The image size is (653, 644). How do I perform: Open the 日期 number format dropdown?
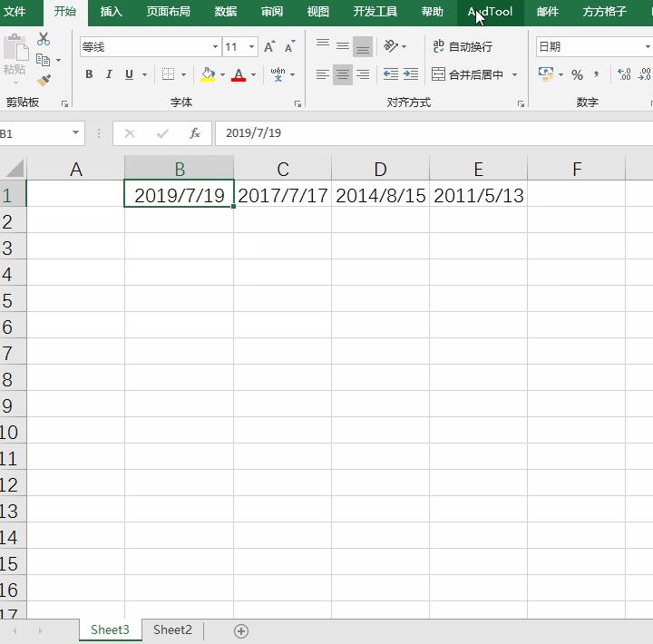[x=648, y=46]
